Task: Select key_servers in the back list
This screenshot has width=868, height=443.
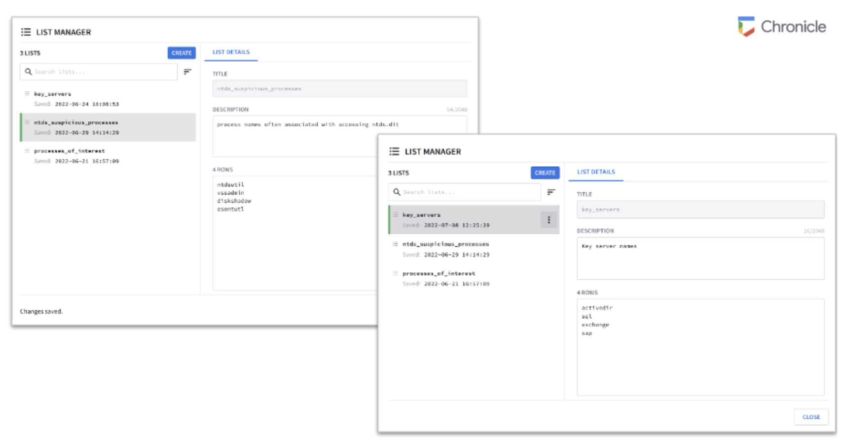Action: pyautogui.click(x=52, y=98)
